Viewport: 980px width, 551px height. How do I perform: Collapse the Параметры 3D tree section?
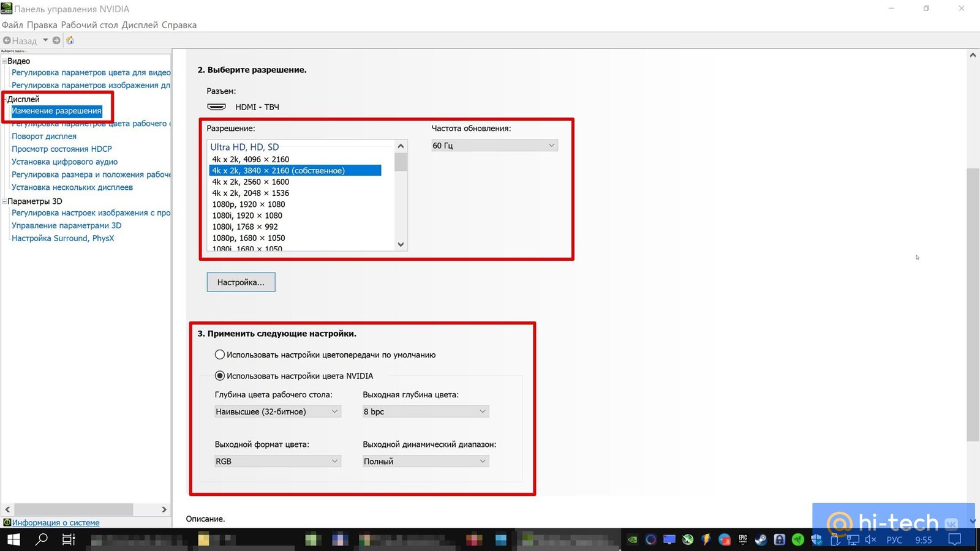coord(4,201)
